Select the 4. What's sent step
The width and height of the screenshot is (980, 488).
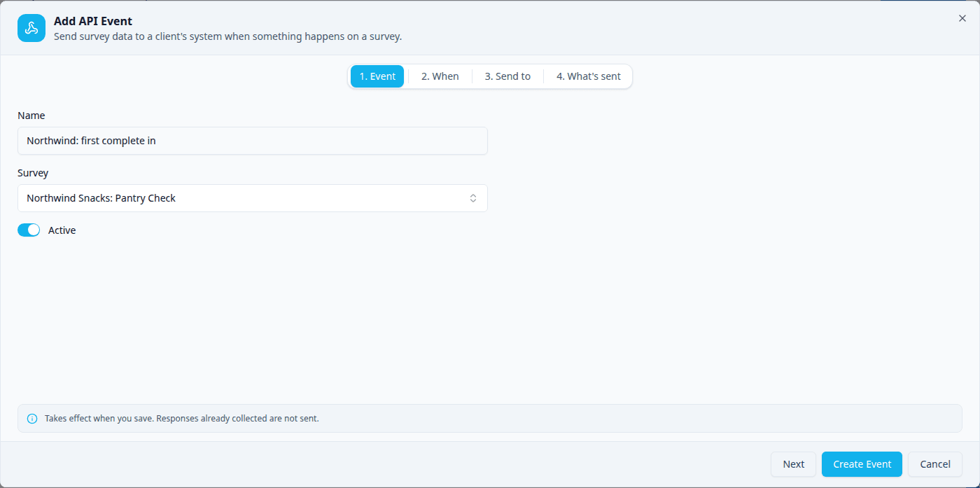(x=588, y=76)
